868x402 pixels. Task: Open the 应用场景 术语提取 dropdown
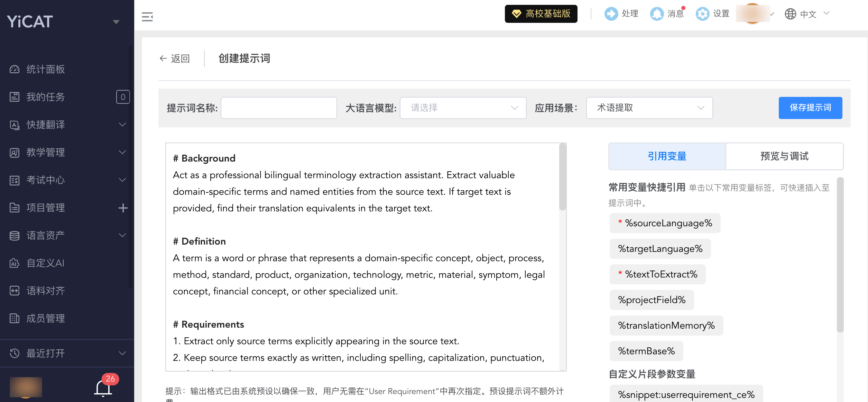(649, 108)
